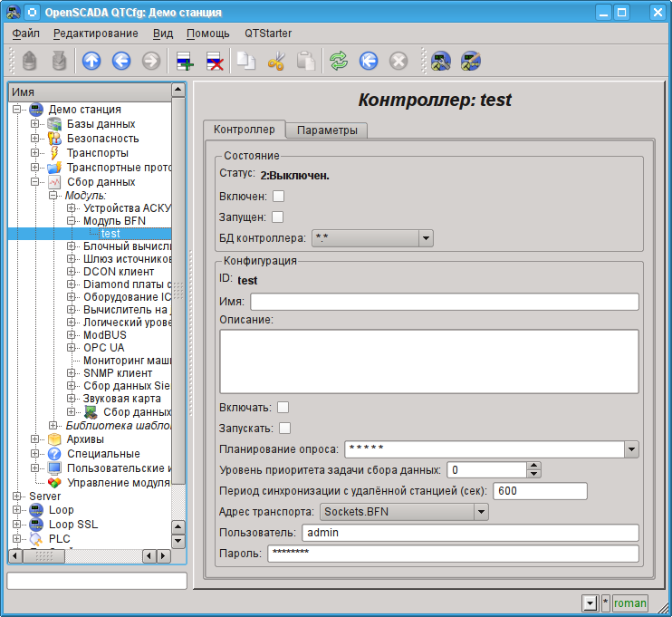The width and height of the screenshot is (672, 617).
Task: Click the Up arrow toolbar icon
Action: pyautogui.click(x=91, y=61)
